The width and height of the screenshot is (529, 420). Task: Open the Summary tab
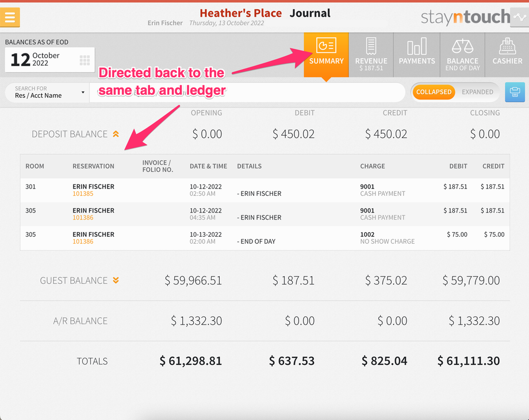[326, 55]
